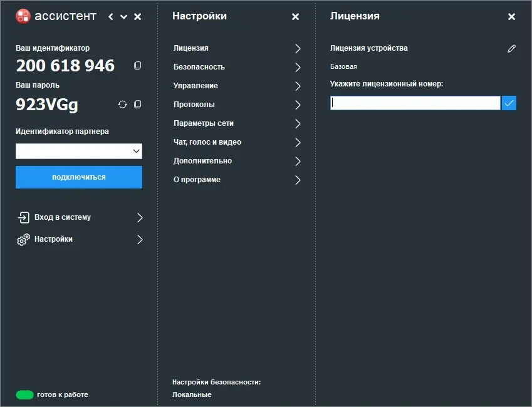Select 'О программе' in settings
532x407 pixels.
(x=196, y=180)
